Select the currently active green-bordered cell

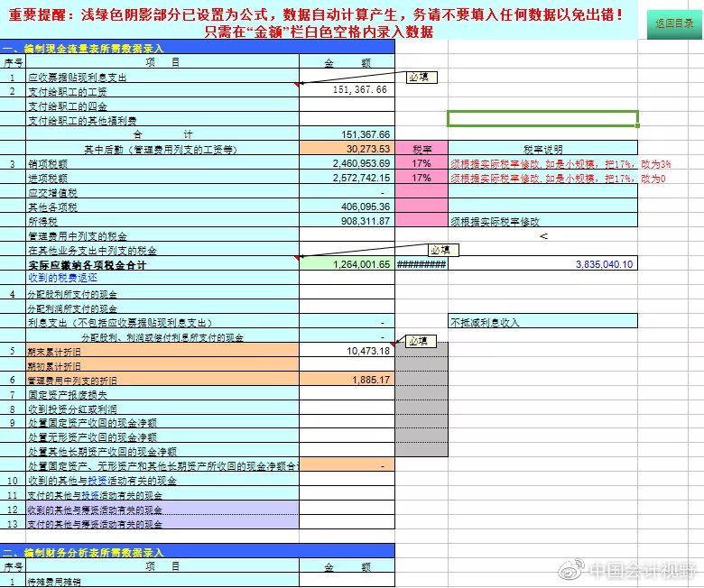542,119
